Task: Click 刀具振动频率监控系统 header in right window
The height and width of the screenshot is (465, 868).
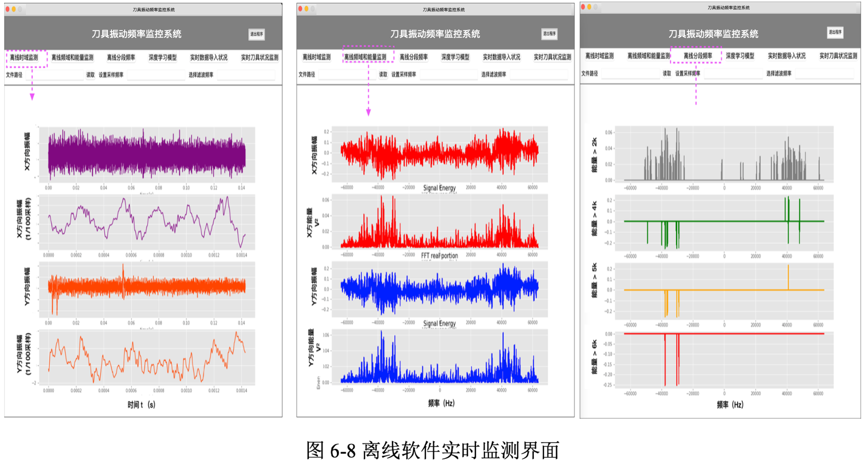Action: tap(713, 34)
